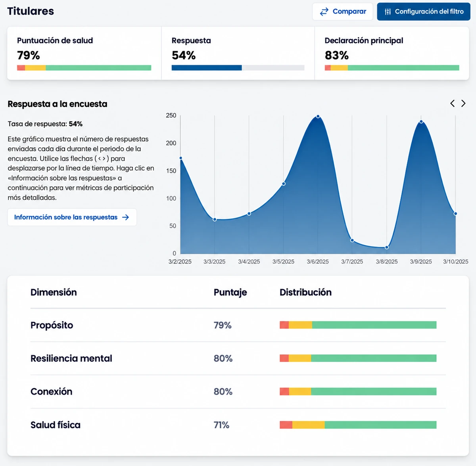Click the chart data point for 3/2/2025
The image size is (476, 466).
[181, 158]
